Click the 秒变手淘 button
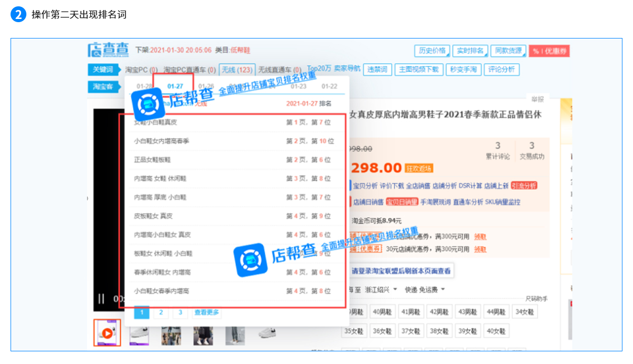The image size is (633, 364). point(464,70)
